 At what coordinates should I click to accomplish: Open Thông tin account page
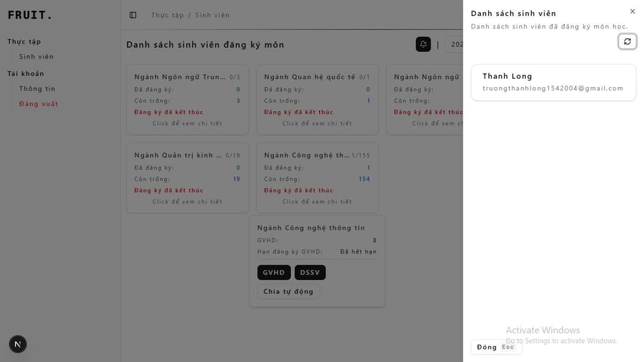click(x=37, y=89)
